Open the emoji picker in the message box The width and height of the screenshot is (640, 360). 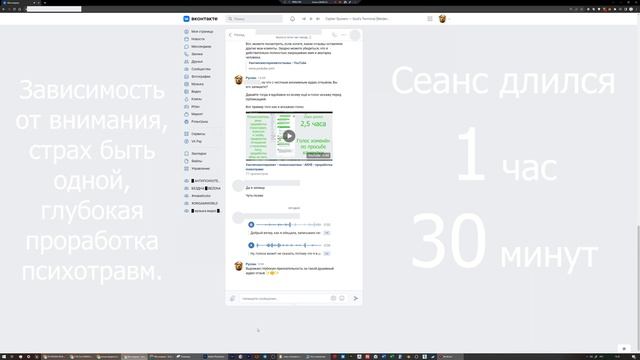pos(342,298)
